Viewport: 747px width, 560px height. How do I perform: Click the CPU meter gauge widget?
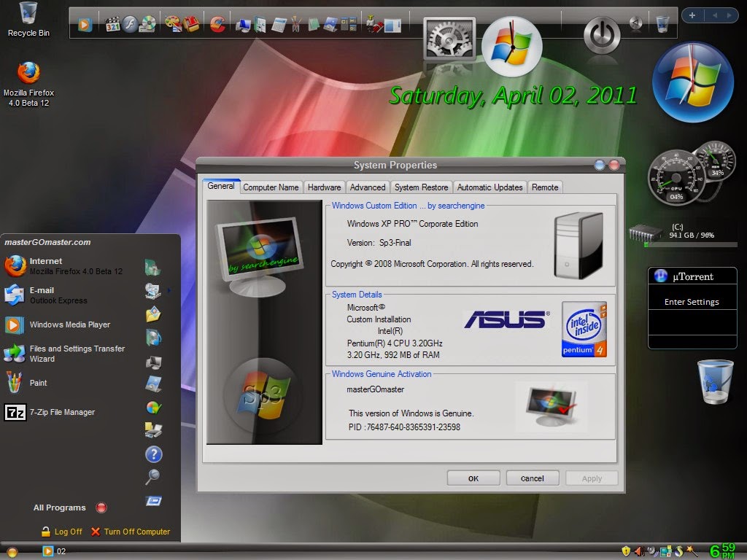[676, 178]
